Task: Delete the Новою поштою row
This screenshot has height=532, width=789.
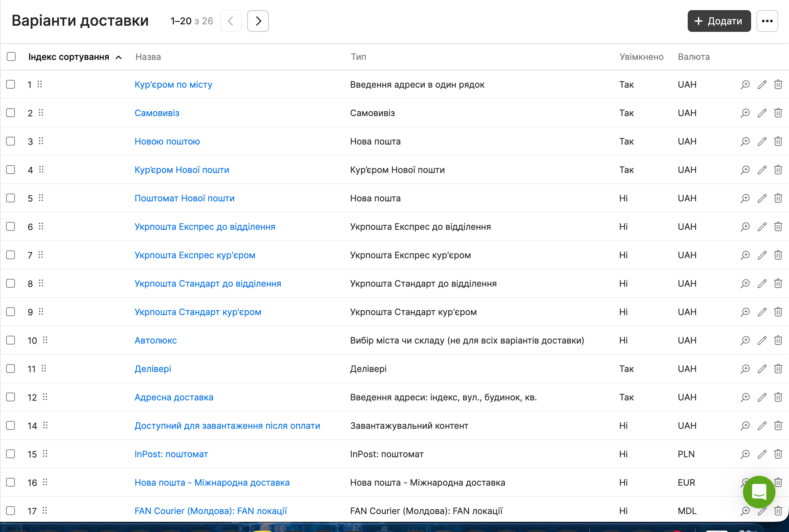Action: [x=778, y=141]
